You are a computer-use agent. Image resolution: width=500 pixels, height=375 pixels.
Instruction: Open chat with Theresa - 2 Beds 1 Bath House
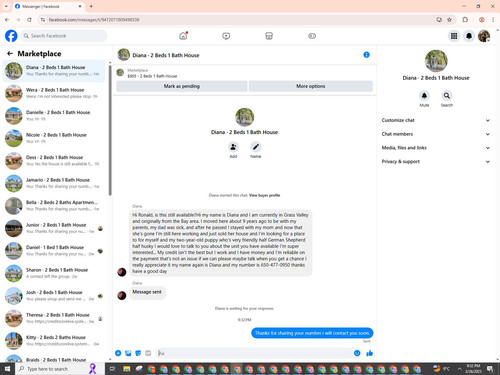pyautogui.click(x=54, y=318)
